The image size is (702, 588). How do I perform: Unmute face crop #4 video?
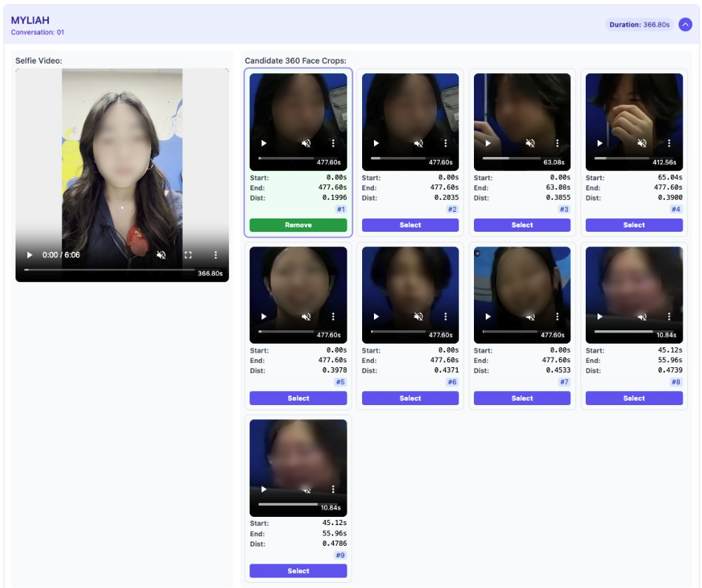(x=642, y=144)
